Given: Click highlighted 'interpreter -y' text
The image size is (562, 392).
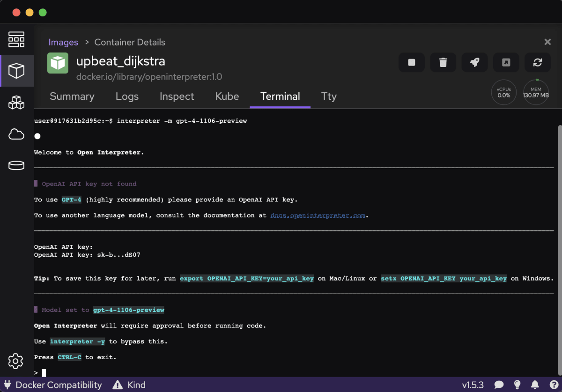Looking at the screenshot, I should tap(77, 341).
